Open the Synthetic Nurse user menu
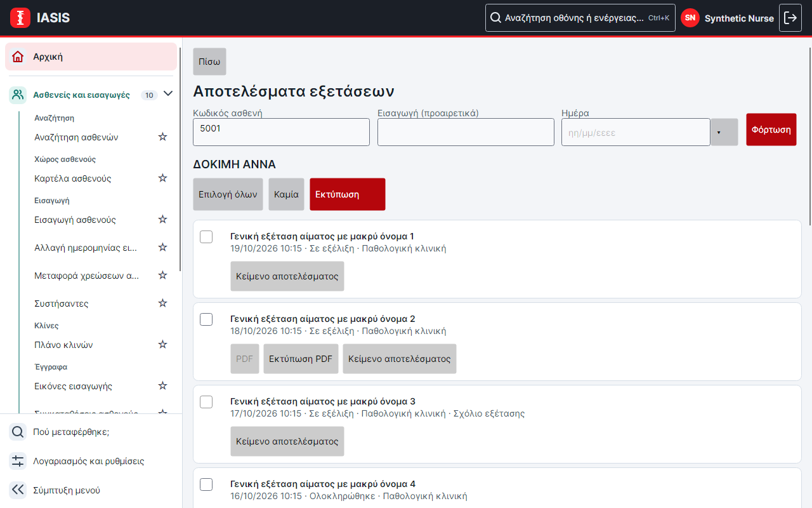 [728, 18]
